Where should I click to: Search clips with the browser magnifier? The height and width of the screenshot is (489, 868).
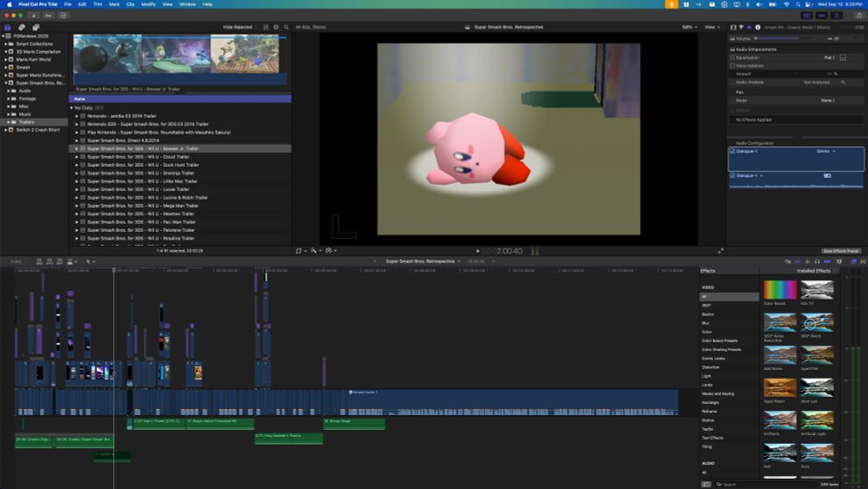[286, 27]
